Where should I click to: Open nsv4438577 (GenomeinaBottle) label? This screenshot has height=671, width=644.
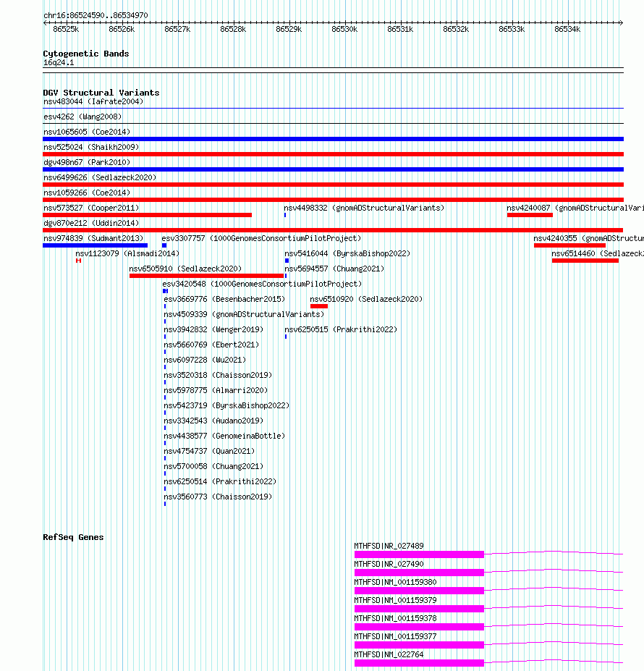[x=224, y=436]
